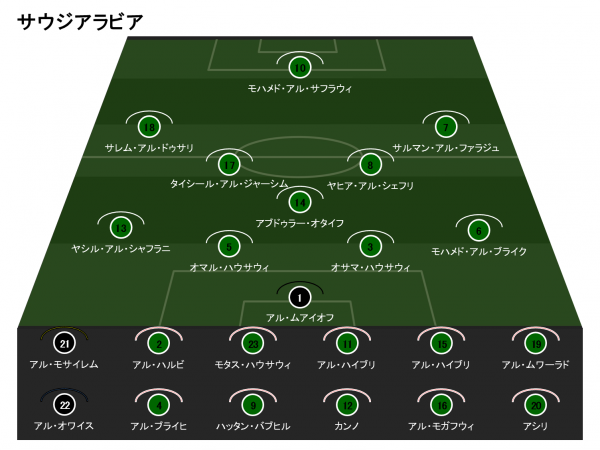Click the black number 1 goalkeeper marker
This screenshot has height=450, width=600.
(x=300, y=297)
